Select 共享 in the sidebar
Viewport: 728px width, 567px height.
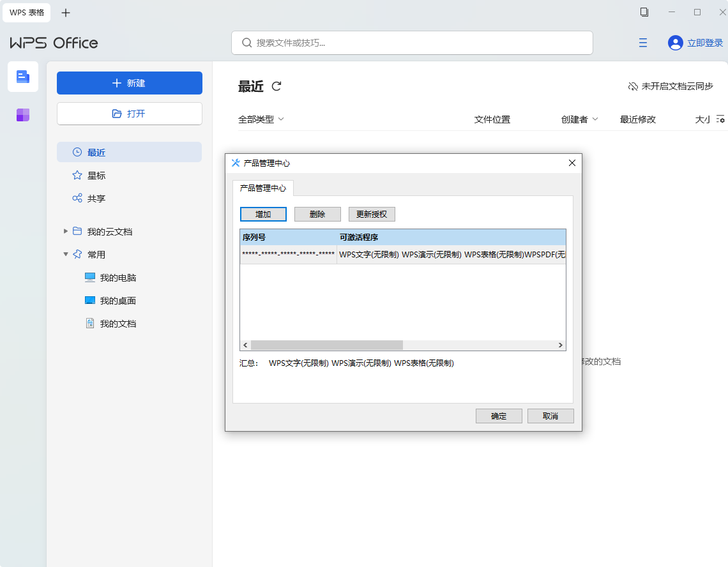tap(130, 199)
